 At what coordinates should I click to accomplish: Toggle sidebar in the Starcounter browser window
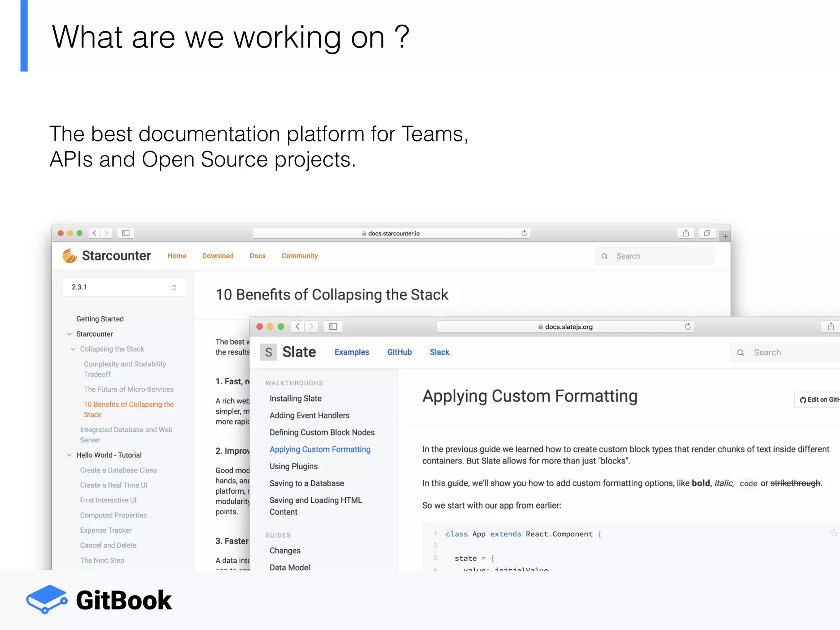click(126, 233)
